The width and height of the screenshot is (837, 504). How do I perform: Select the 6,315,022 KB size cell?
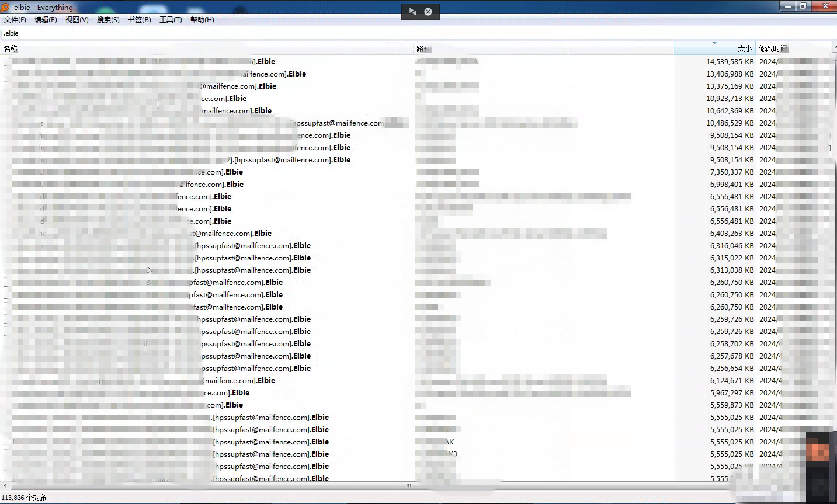click(732, 258)
